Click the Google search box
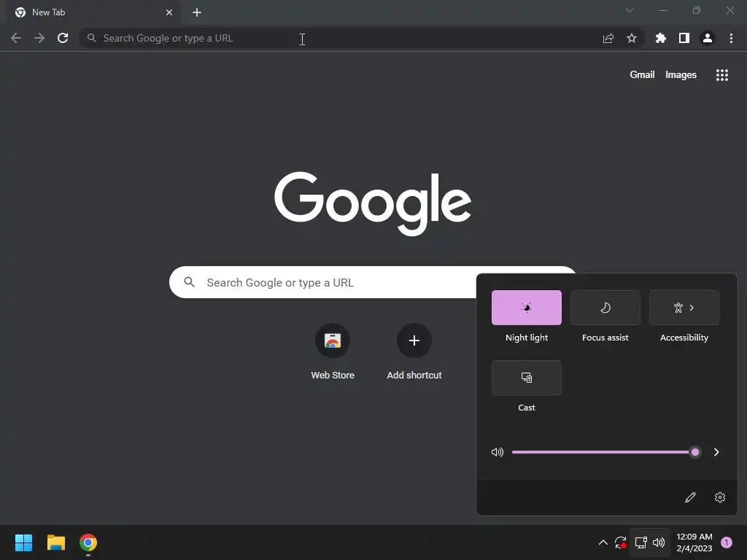 click(x=373, y=282)
